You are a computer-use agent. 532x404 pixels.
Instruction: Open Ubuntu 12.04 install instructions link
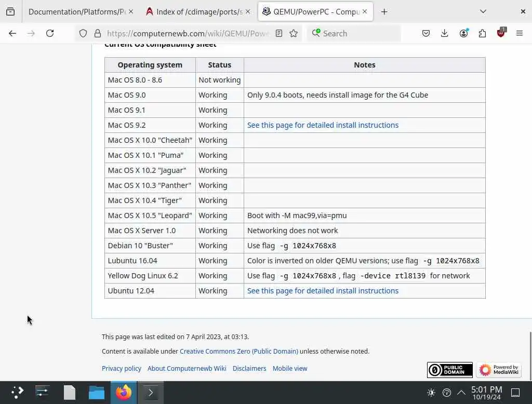tap(323, 291)
